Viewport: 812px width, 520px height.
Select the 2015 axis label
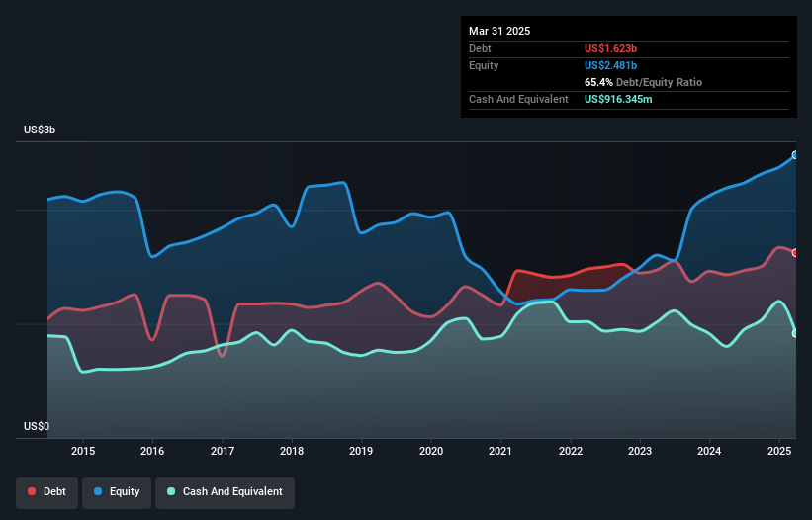point(83,451)
